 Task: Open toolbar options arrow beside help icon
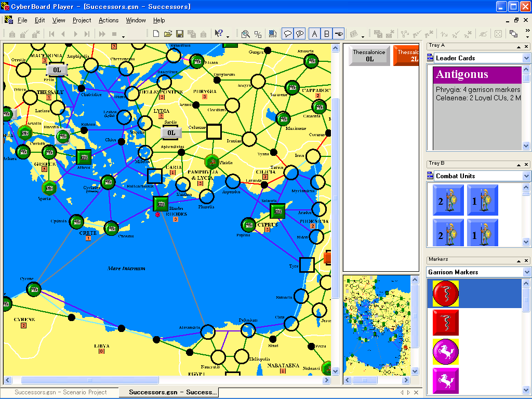[228, 36]
